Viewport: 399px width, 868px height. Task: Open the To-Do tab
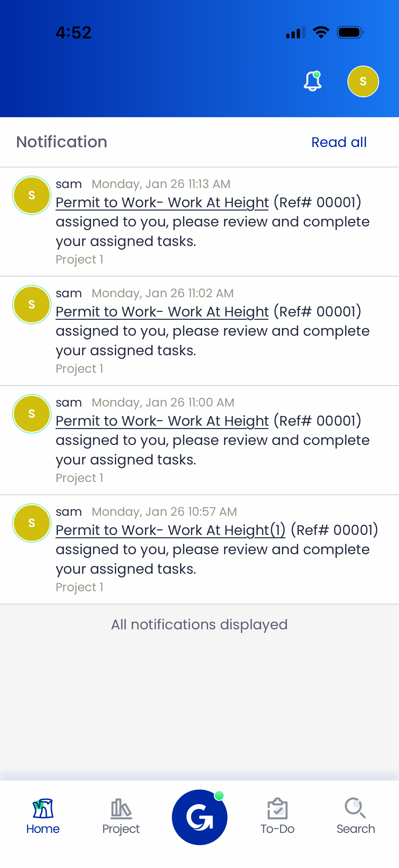278,816
